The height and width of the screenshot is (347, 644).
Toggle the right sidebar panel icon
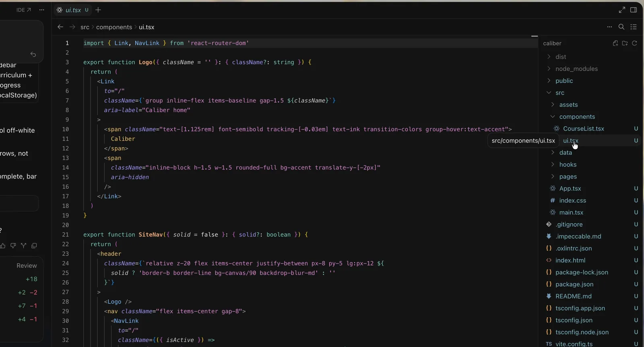pos(634,10)
